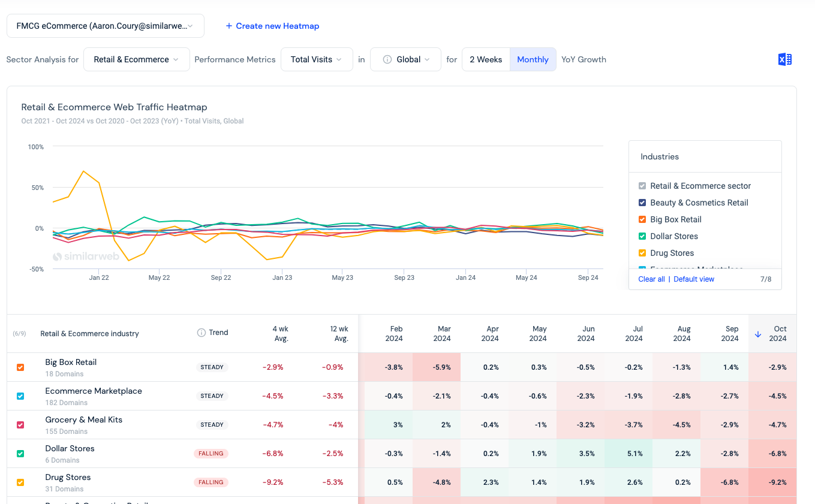
Task: Click 31 Domains under Drug Stores
Action: pos(64,489)
